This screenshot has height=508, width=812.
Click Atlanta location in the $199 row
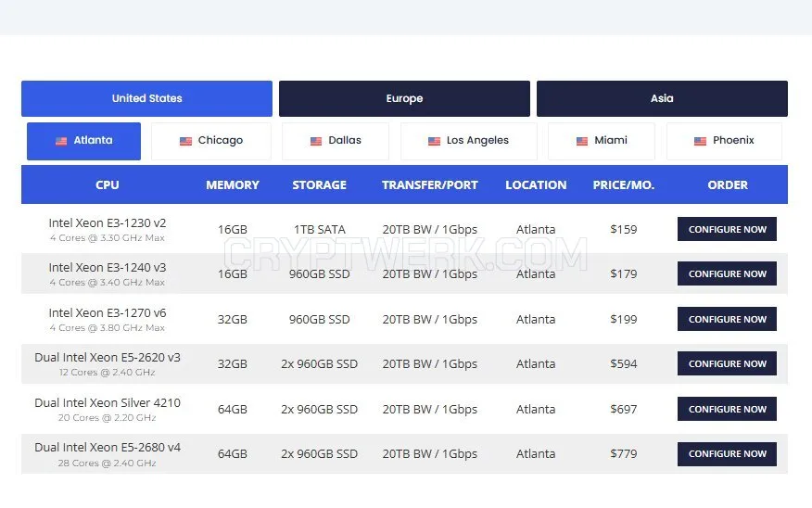pyautogui.click(x=536, y=320)
